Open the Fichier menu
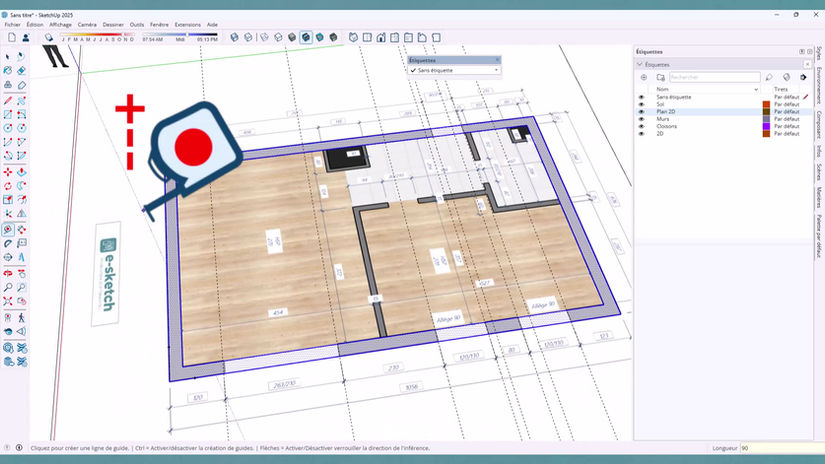This screenshot has height=464, width=825. pos(13,25)
